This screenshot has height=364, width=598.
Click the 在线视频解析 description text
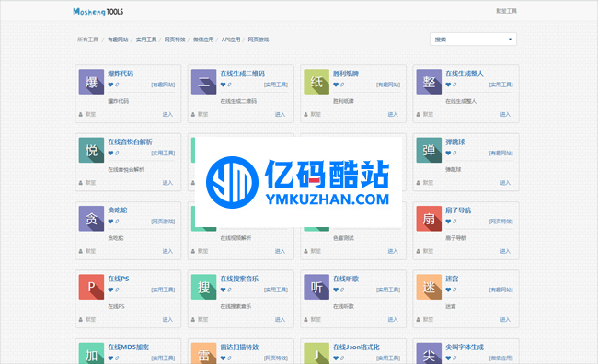pyautogui.click(x=236, y=238)
